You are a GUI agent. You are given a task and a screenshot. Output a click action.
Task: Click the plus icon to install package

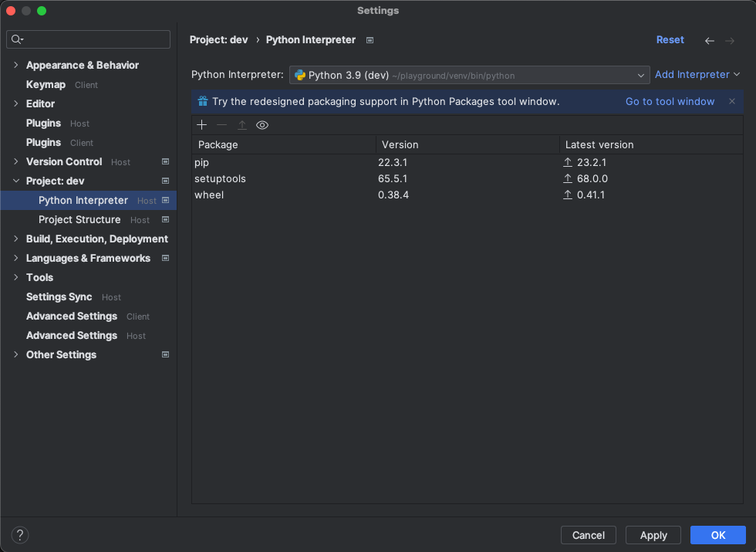coord(201,125)
